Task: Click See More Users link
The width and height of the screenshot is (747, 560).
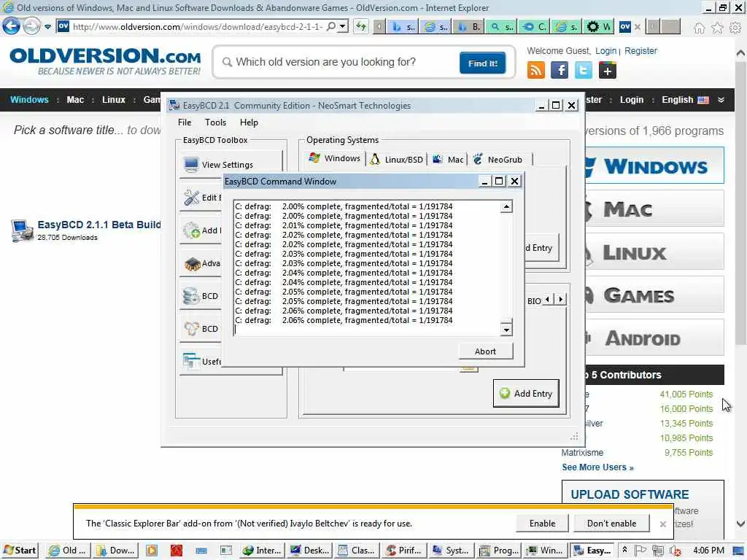Action: point(597,467)
